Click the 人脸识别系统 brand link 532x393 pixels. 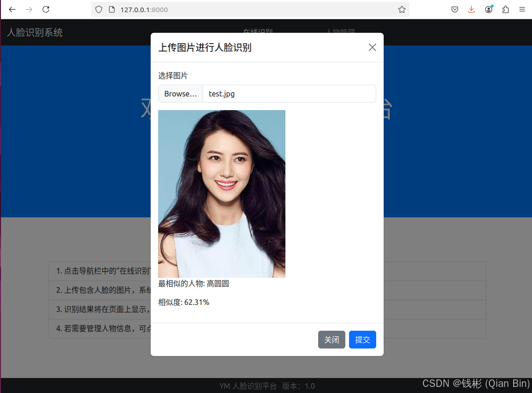click(x=35, y=33)
